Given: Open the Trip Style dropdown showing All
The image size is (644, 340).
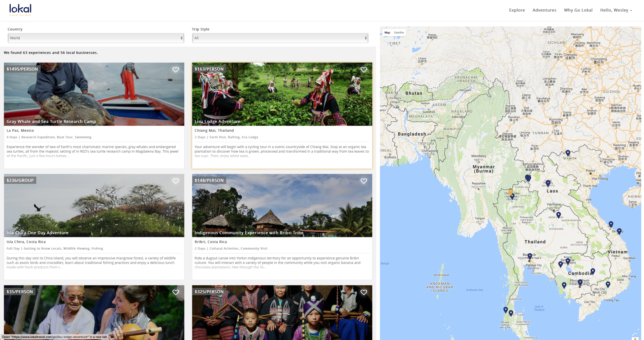Looking at the screenshot, I should coord(280,38).
